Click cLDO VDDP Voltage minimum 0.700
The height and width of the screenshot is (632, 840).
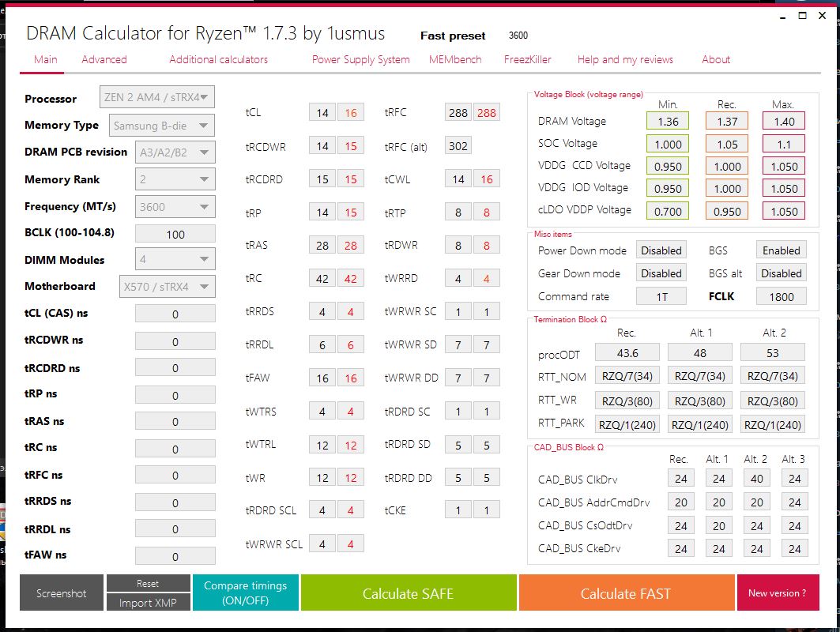click(668, 211)
